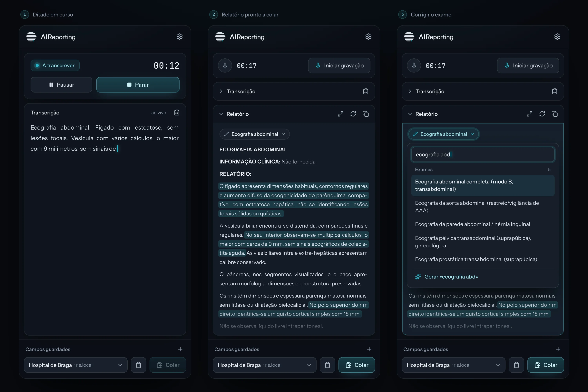The width and height of the screenshot is (588, 392).
Task: Regenerate report refresh icon in middle panel
Action: coord(353,114)
